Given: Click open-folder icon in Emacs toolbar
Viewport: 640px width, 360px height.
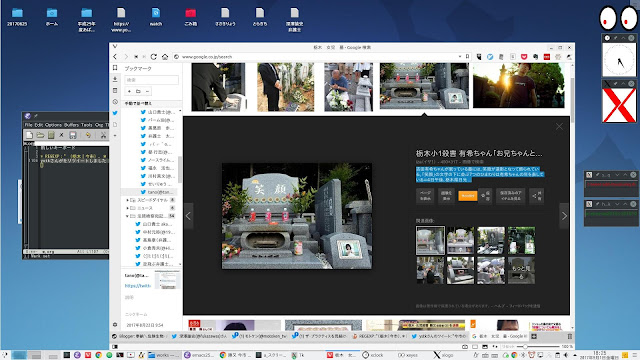Looking at the screenshot, I should click(x=40, y=135).
